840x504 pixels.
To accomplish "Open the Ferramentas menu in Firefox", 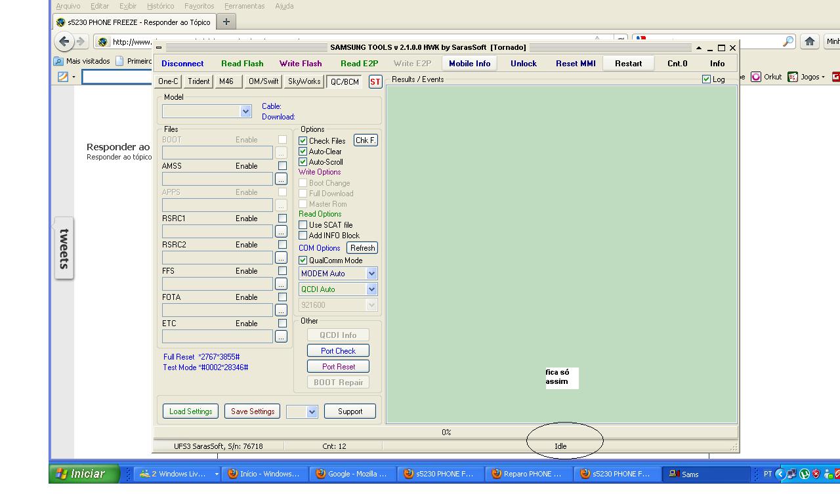I will pos(244,6).
